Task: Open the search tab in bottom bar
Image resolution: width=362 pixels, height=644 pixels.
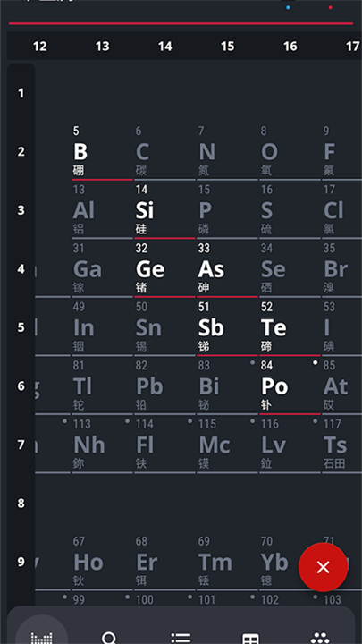Action: pyautogui.click(x=110, y=638)
